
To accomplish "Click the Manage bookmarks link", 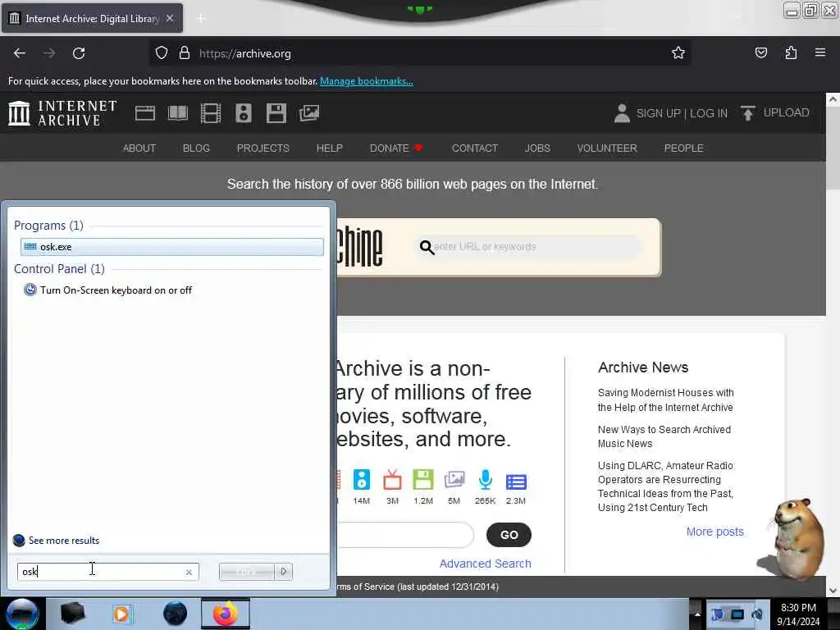I will pyautogui.click(x=367, y=81).
